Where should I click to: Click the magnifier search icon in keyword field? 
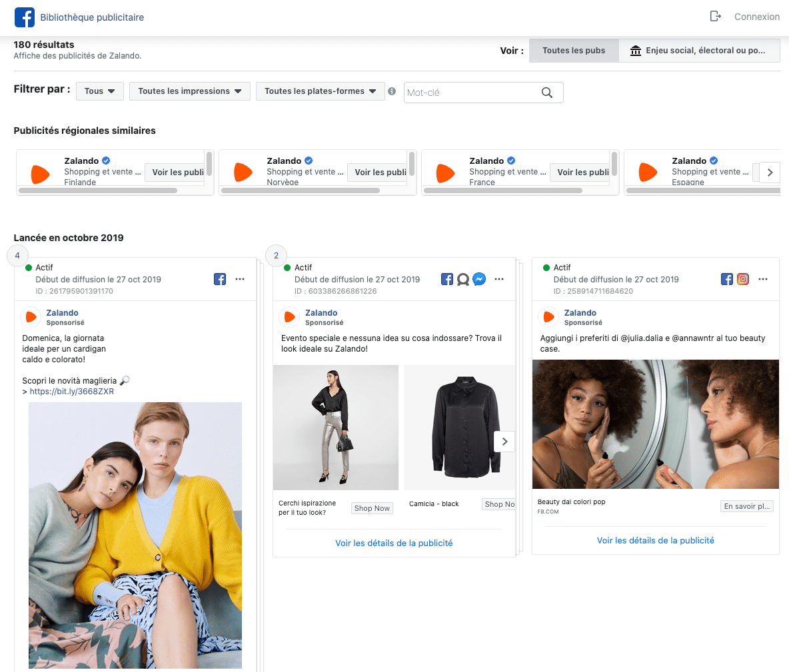(x=547, y=93)
